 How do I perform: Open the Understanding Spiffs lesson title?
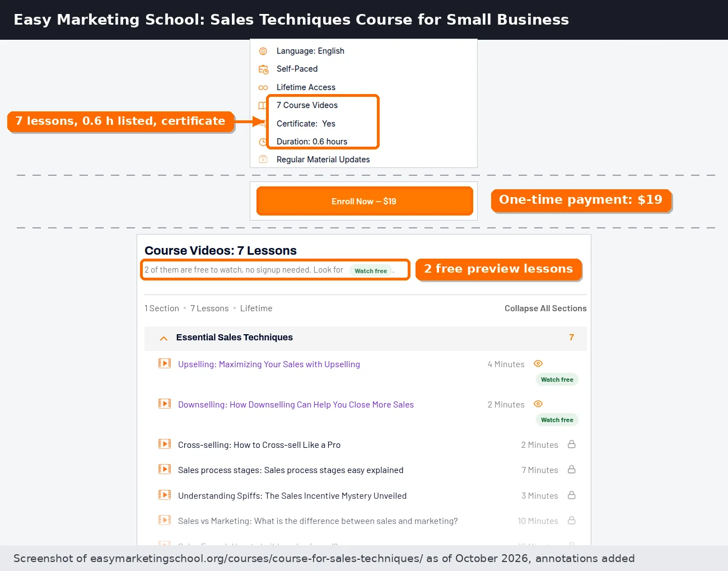coord(292,496)
